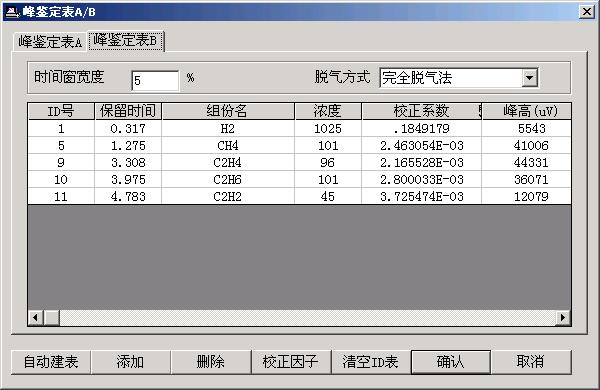Confirm with the 确认 button
600x390 pixels.
[x=451, y=362]
